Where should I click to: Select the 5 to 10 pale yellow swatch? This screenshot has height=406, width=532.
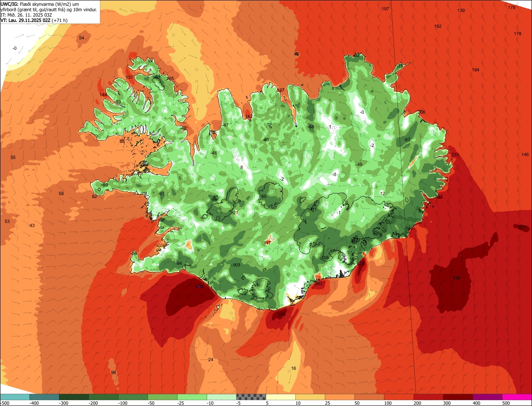coord(281,397)
